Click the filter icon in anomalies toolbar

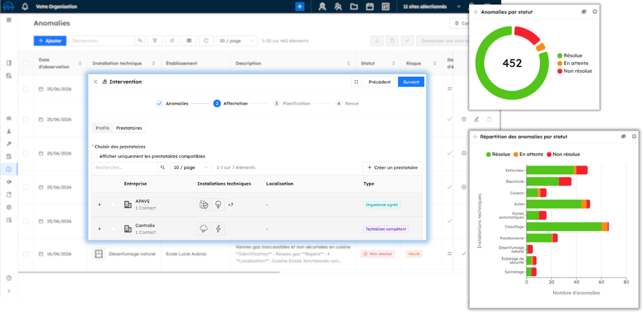(155, 41)
